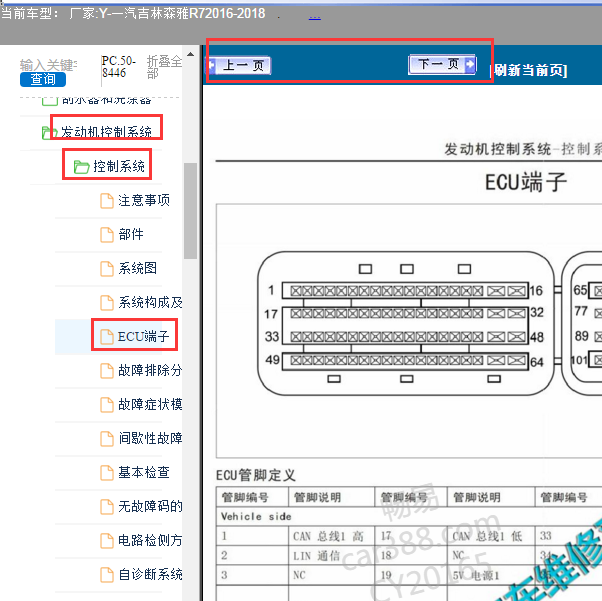This screenshot has height=601, width=602.
Task: Click the 刷新当前页 refresh link
Action: [x=529, y=70]
